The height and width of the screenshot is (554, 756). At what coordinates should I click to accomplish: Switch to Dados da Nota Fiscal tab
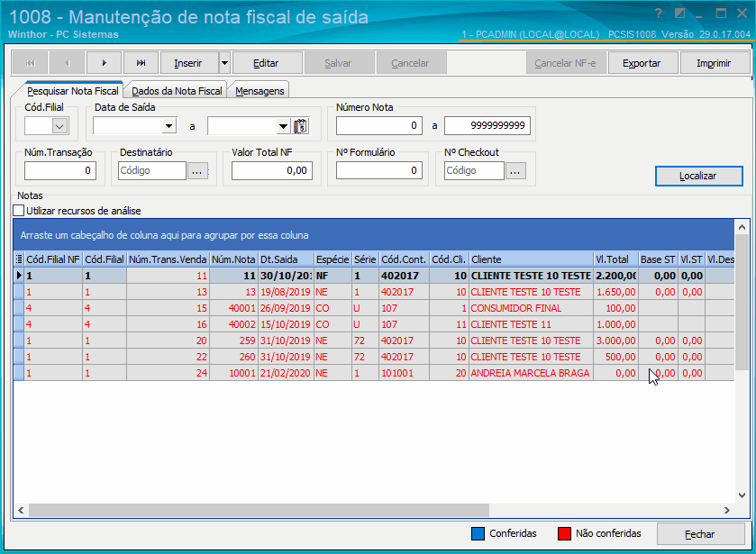coord(177,91)
